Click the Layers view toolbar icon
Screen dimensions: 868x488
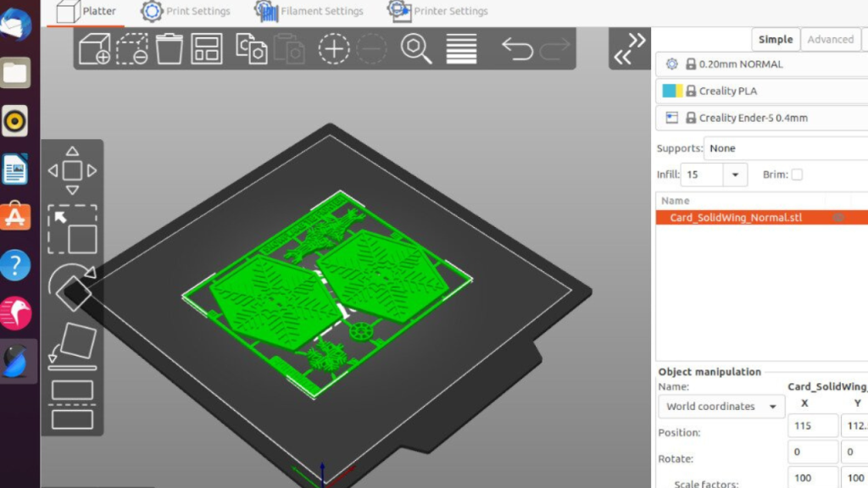coord(460,48)
